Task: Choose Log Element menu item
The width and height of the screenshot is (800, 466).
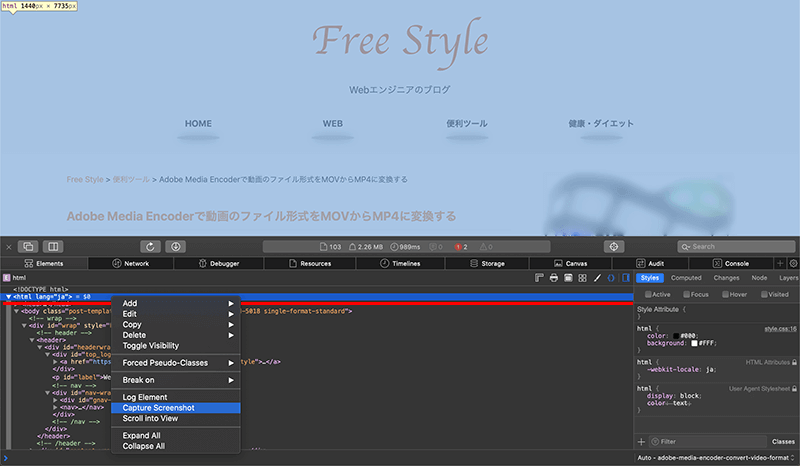Action: [x=176, y=397]
